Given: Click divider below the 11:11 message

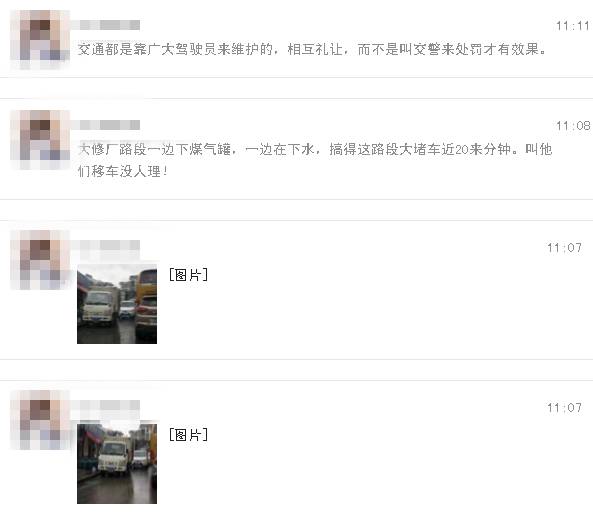Looking at the screenshot, I should pos(296,78).
